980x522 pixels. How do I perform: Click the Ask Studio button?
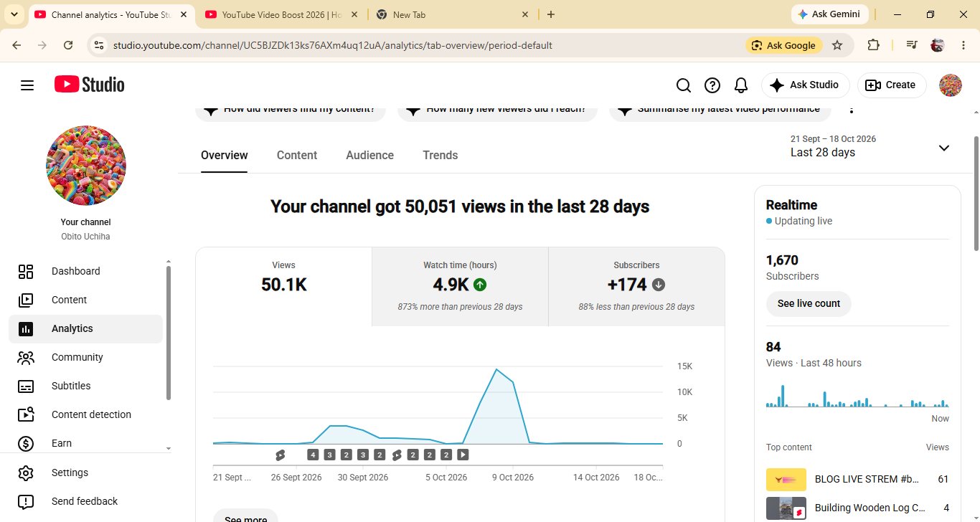click(x=805, y=85)
